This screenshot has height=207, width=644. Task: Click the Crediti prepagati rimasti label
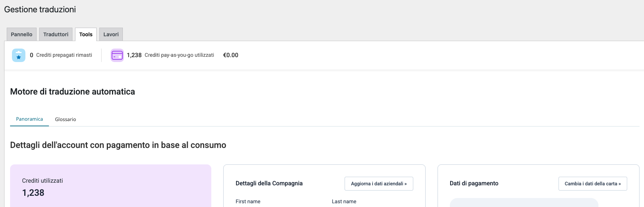[64, 55]
